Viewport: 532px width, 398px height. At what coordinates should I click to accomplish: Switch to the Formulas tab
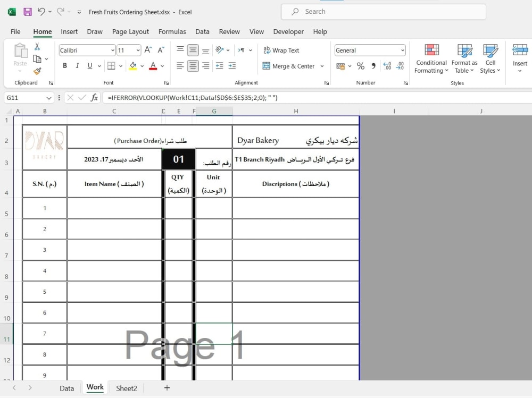click(172, 31)
